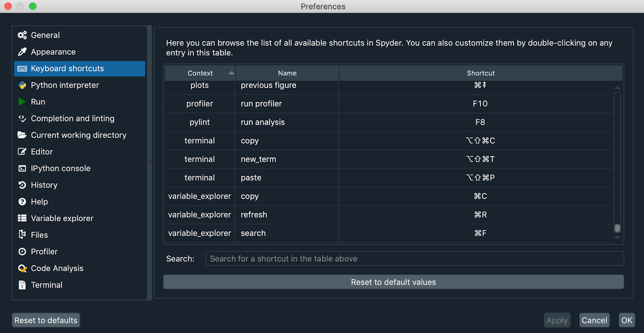Click the Cancel button
The width and height of the screenshot is (644, 333).
coord(594,320)
